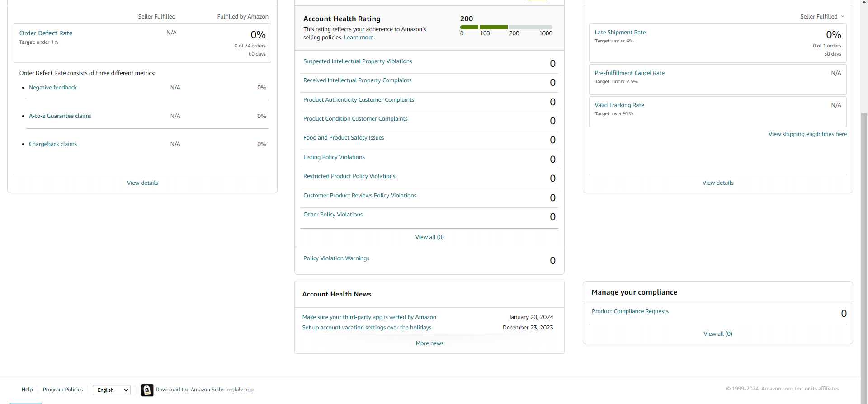Open A-to-z Guarantee claims
Image resolution: width=868 pixels, height=404 pixels.
tap(60, 116)
